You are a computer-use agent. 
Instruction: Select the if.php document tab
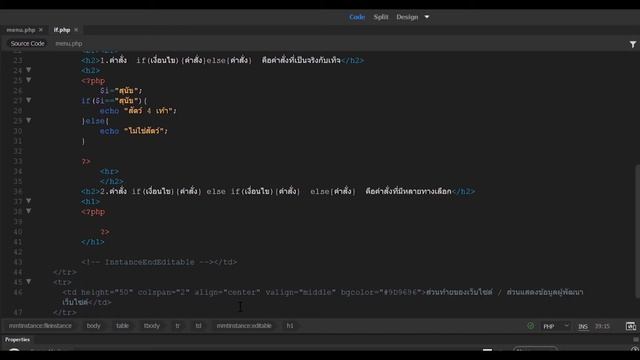pos(62,30)
